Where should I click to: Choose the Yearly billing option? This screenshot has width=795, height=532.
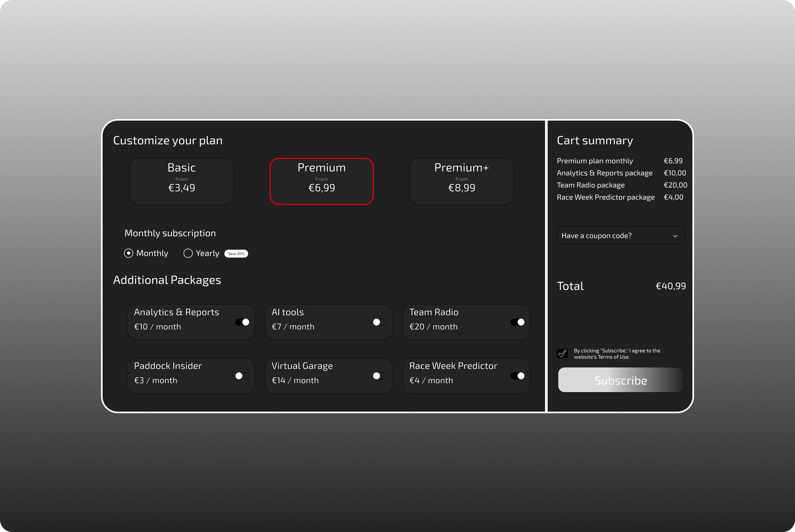pyautogui.click(x=188, y=253)
